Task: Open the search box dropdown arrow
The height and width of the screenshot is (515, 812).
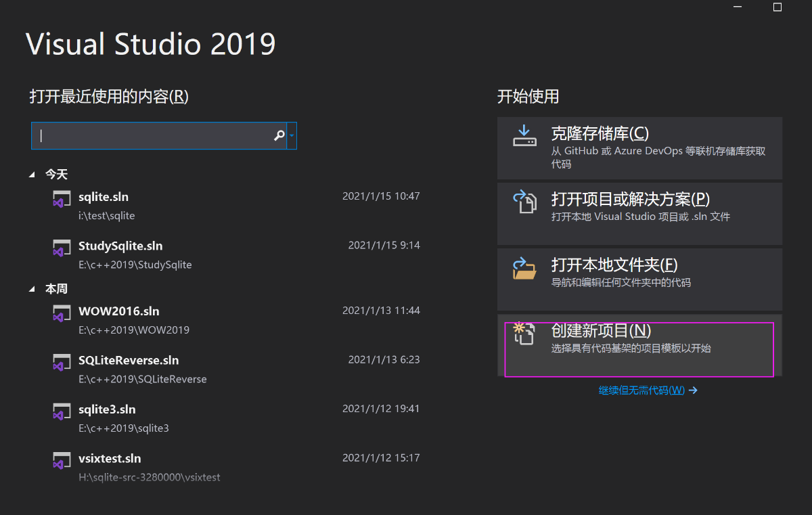Action: coord(292,135)
